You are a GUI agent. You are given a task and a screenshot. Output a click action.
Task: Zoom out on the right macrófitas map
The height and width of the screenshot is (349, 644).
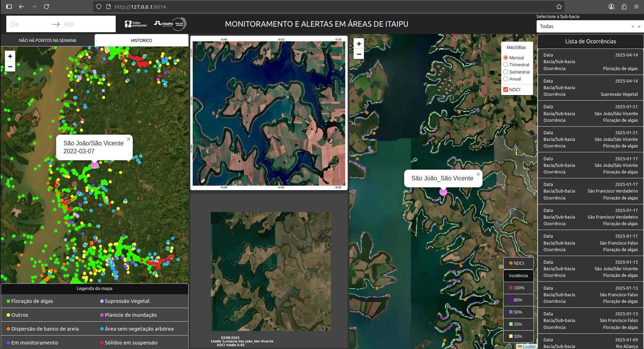pos(359,54)
